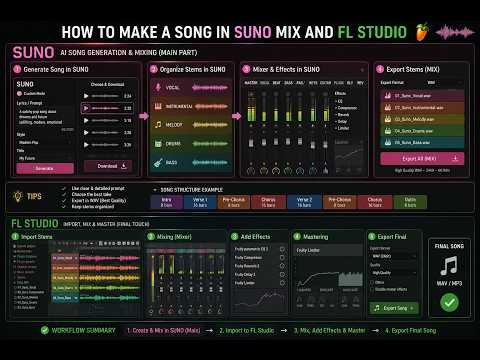Click the VOCAL stem microphone icon

[x=158, y=87]
